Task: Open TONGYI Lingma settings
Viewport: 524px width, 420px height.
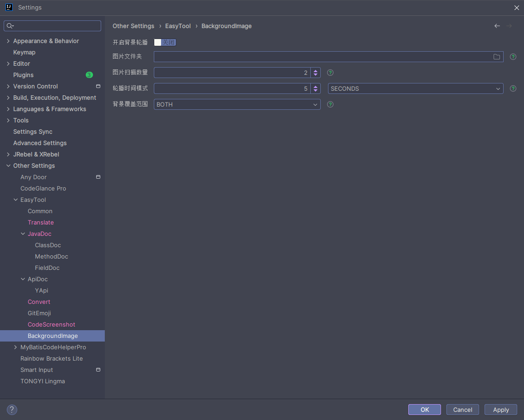Action: click(x=43, y=381)
